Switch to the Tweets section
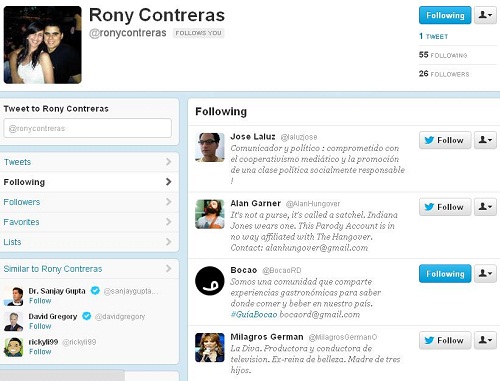This screenshot has height=381, width=500. [89, 162]
